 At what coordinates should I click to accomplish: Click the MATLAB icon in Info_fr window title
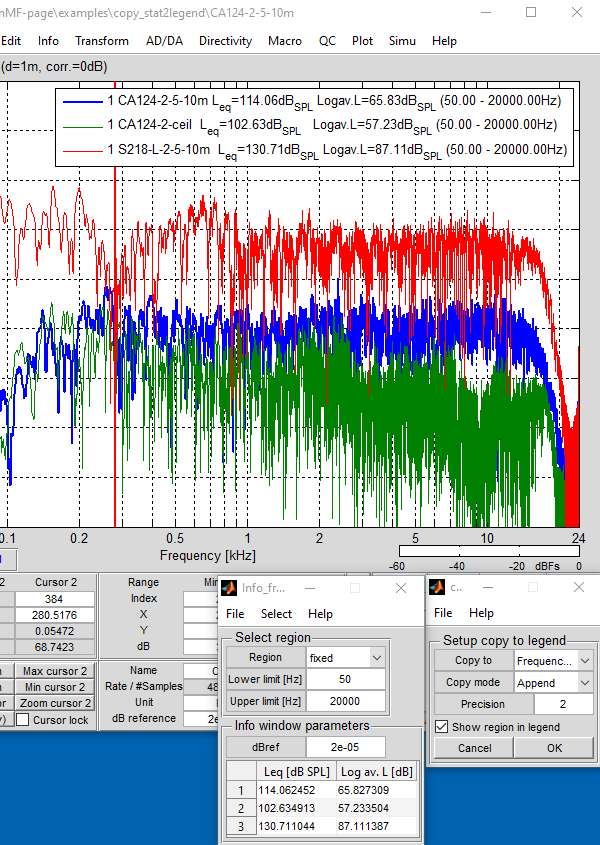(229, 587)
